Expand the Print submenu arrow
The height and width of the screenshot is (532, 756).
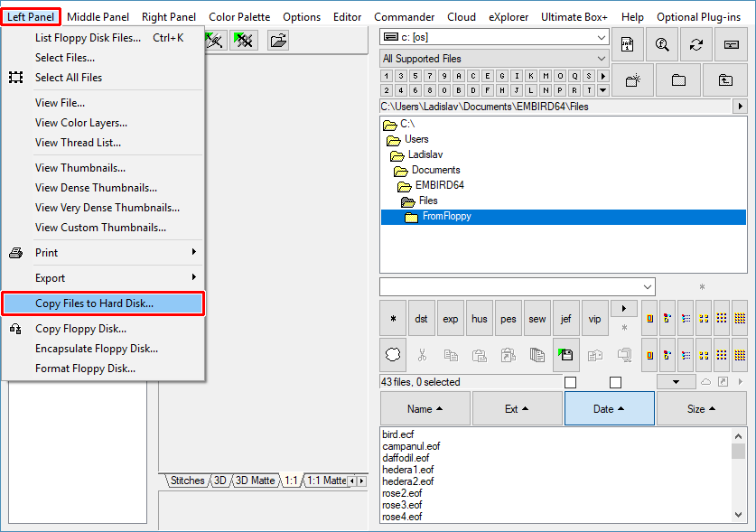click(x=193, y=252)
